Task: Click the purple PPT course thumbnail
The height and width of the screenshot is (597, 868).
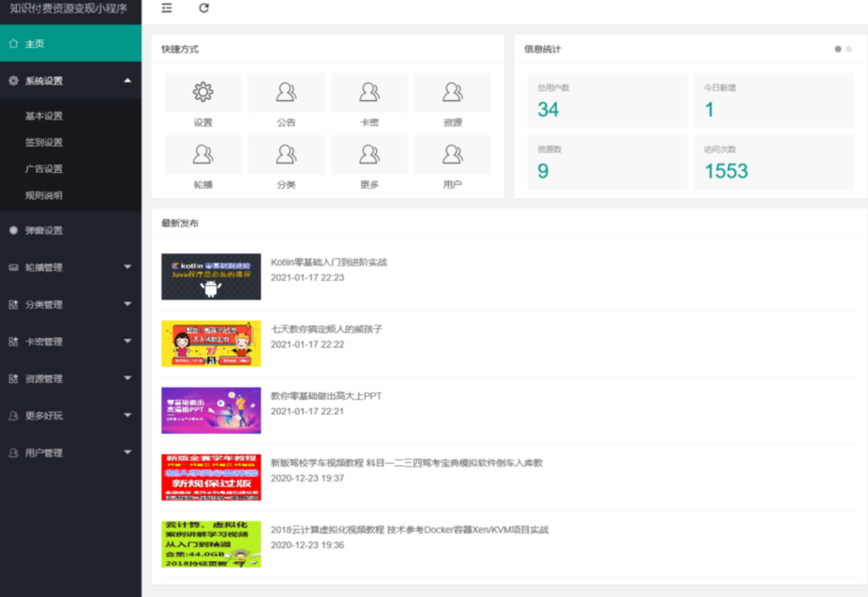Action: click(211, 411)
